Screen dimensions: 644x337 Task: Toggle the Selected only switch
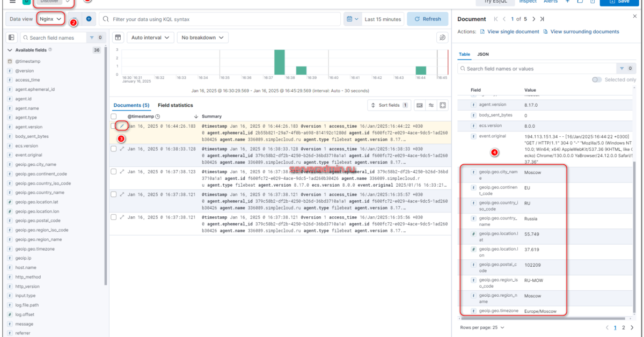(597, 79)
